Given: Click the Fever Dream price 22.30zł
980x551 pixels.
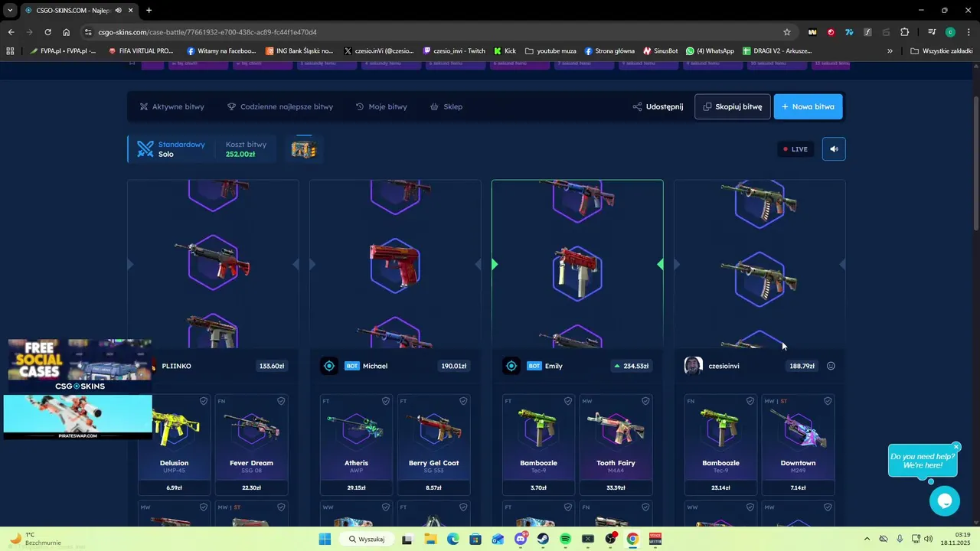Looking at the screenshot, I should pos(251,487).
